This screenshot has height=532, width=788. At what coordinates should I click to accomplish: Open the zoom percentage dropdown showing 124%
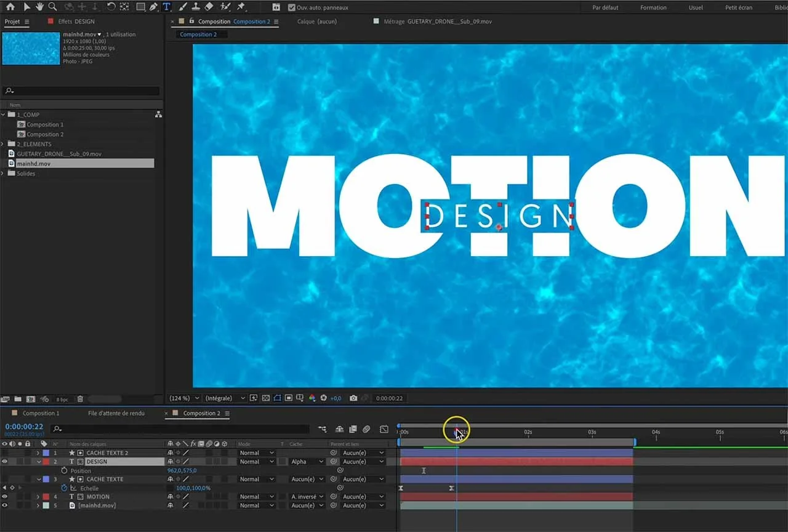[x=183, y=398]
